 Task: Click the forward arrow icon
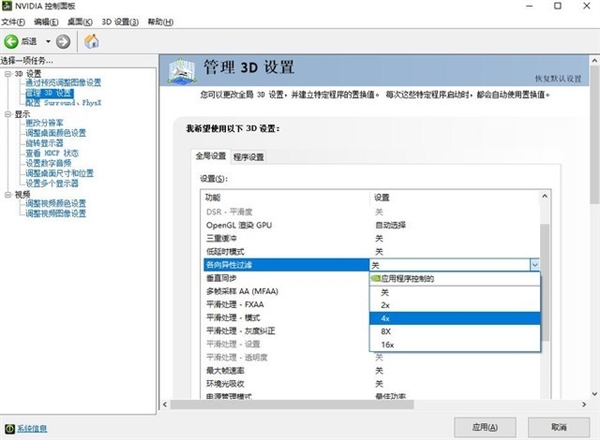click(x=63, y=41)
